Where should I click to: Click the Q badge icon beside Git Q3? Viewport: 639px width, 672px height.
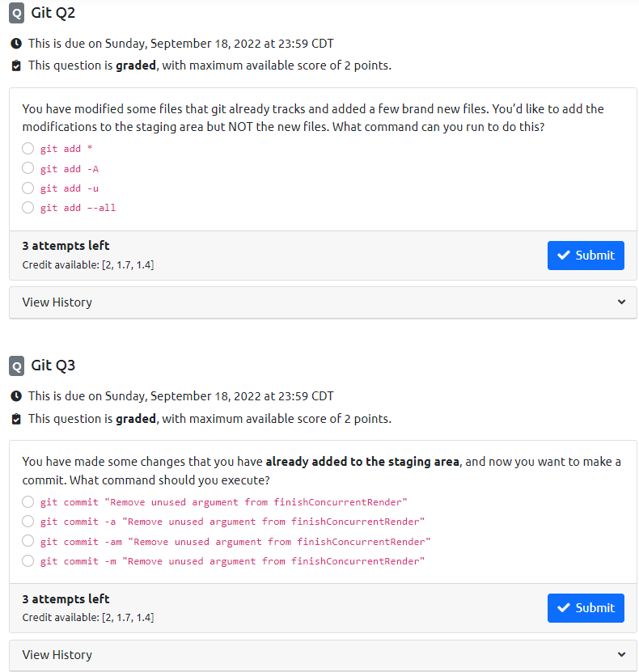pos(16,366)
